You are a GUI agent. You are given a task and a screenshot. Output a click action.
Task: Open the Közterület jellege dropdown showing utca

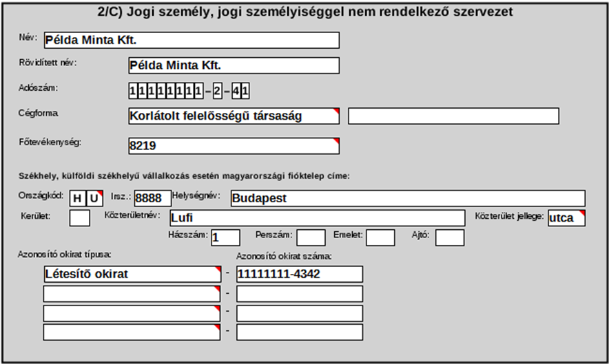pyautogui.click(x=566, y=218)
